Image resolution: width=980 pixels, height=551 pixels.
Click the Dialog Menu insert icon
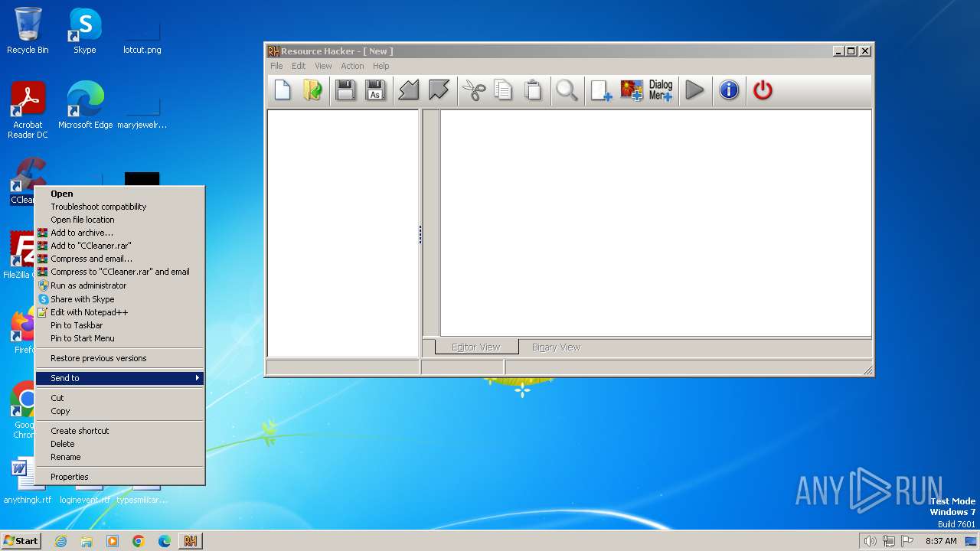[660, 90]
